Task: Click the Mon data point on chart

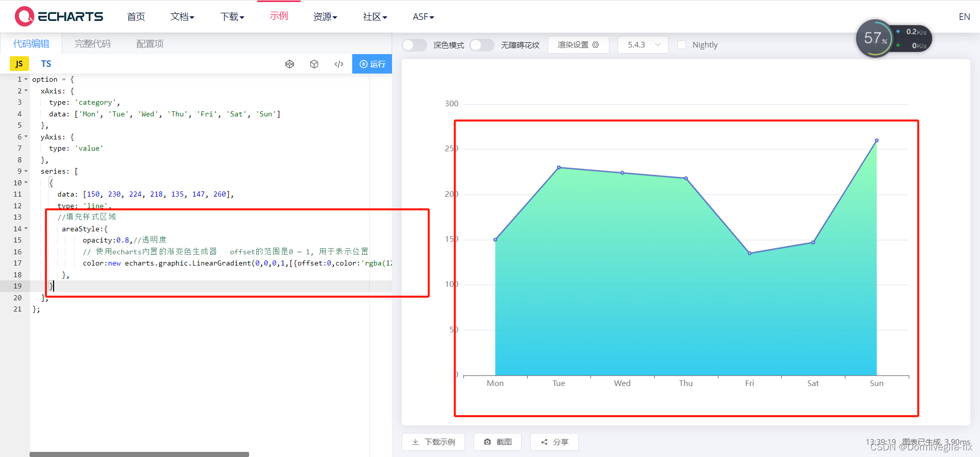Action: [x=495, y=239]
